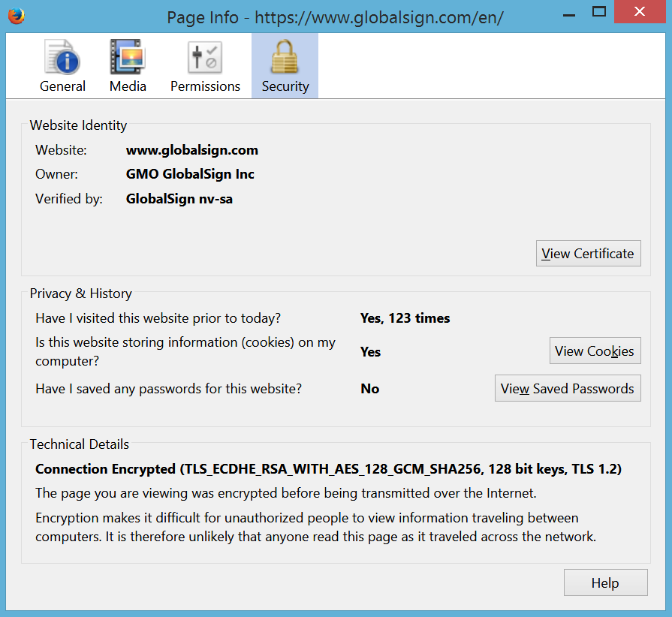The height and width of the screenshot is (617, 672).
Task: Open the Permissions tab label
Action: [x=205, y=86]
